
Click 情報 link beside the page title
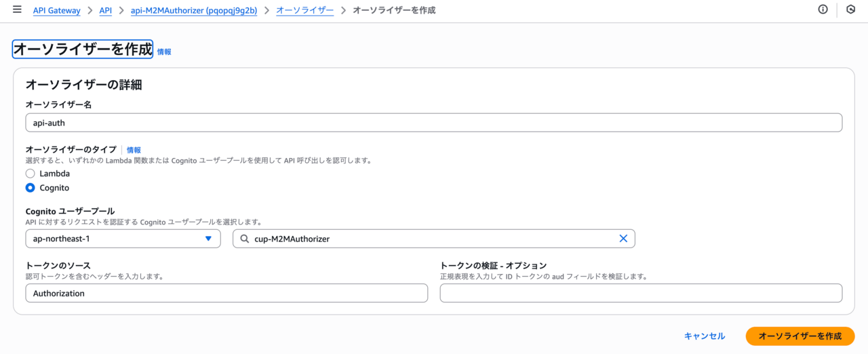164,52
